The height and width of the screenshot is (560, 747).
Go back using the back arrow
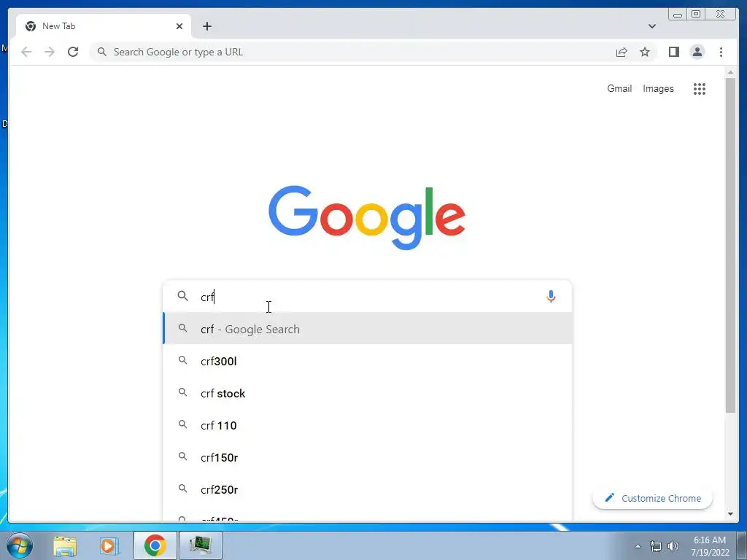[26, 52]
